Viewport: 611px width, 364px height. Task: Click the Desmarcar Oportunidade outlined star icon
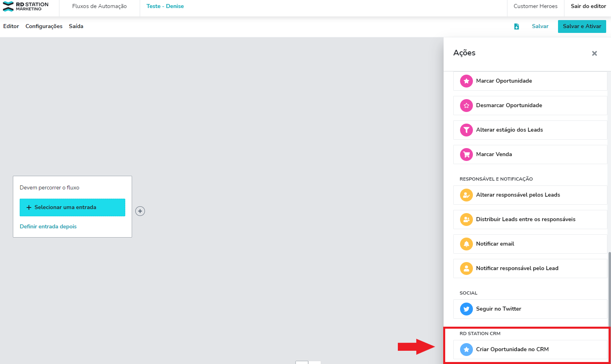pos(466,106)
